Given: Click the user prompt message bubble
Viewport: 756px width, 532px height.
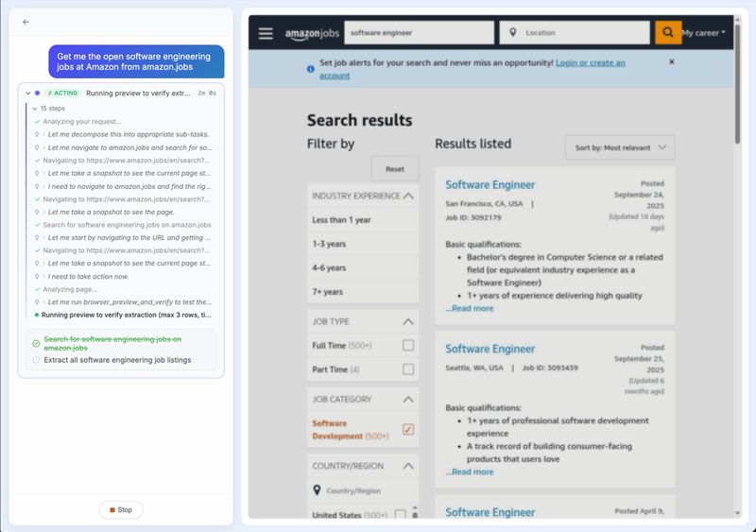Looking at the screenshot, I should pyautogui.click(x=136, y=61).
